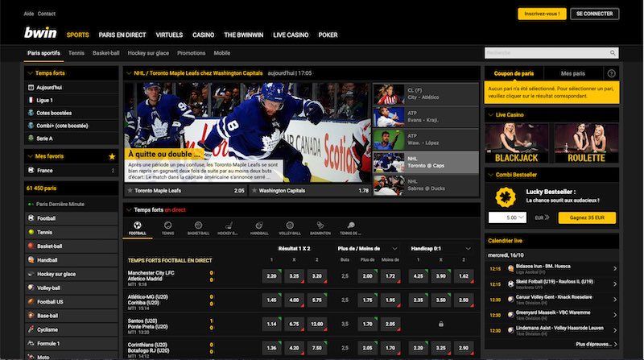Viewport: 644px width, 360px height.
Task: Click the Gagnez 35 EUR button
Action: (x=587, y=217)
